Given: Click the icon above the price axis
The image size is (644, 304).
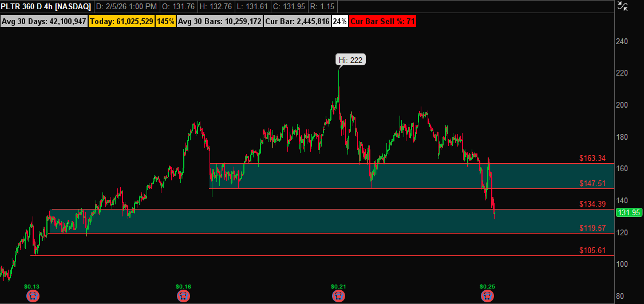Looking at the screenshot, I should tap(623, 6).
